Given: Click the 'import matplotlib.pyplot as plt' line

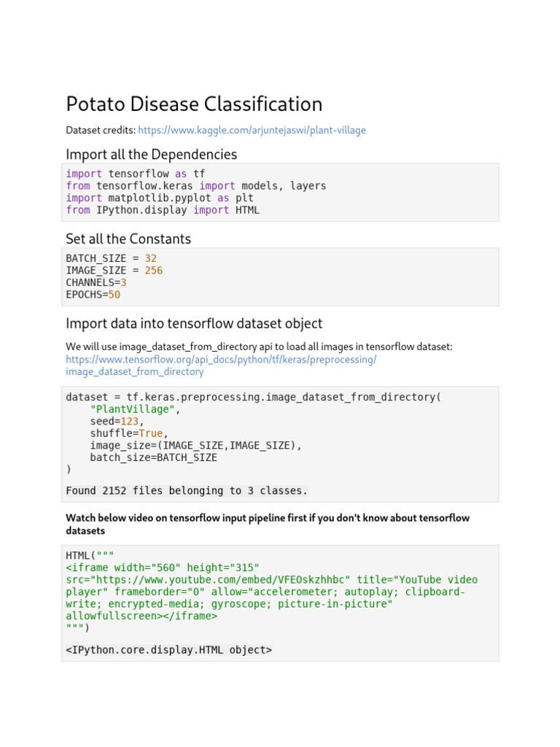Looking at the screenshot, I should 160,198.
